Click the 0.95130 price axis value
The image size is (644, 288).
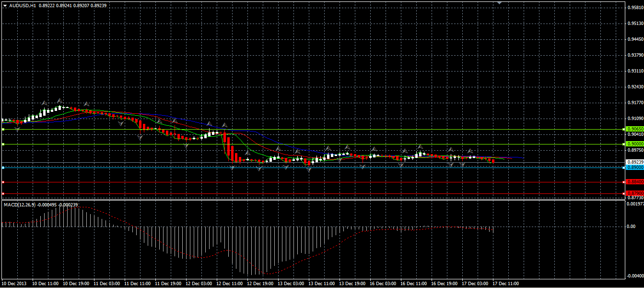(x=636, y=23)
